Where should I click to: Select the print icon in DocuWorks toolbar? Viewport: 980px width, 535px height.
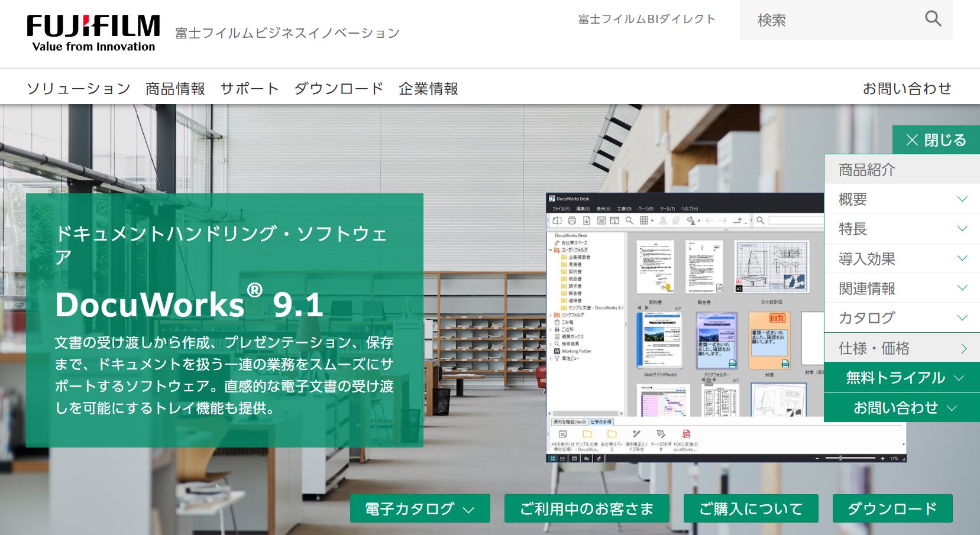(572, 221)
